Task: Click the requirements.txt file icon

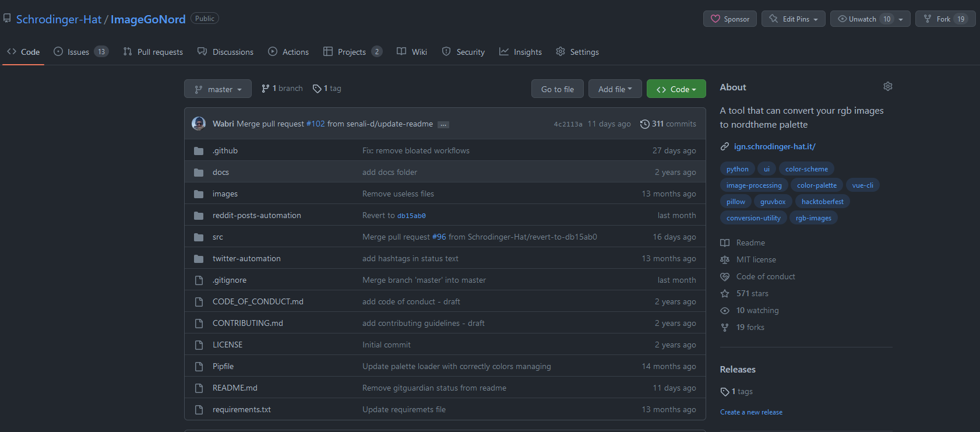Action: tap(199, 410)
